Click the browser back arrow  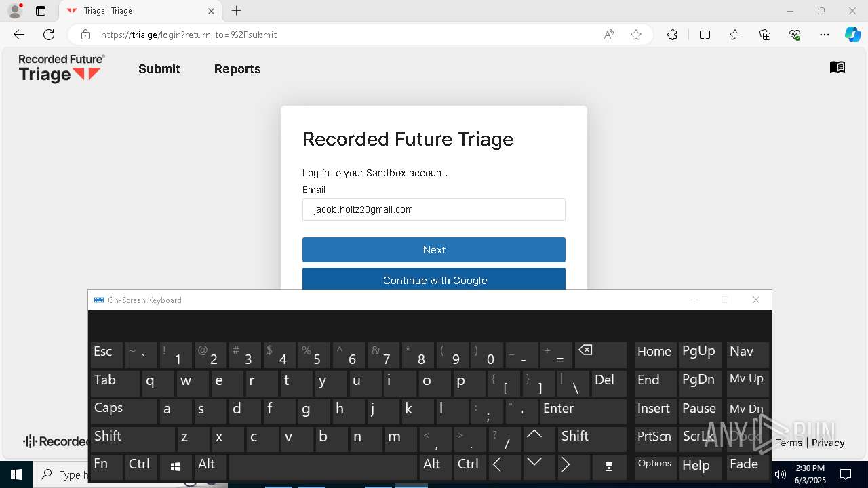point(19,35)
